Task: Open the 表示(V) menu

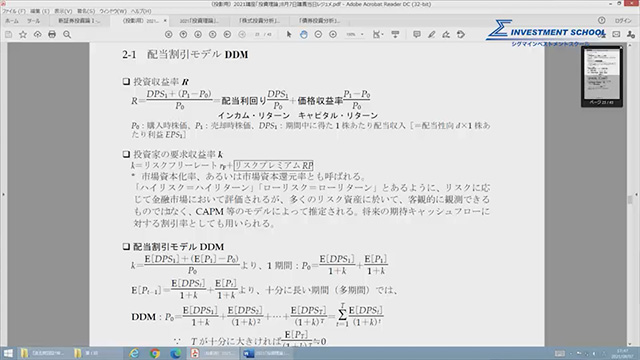Action: [63, 11]
